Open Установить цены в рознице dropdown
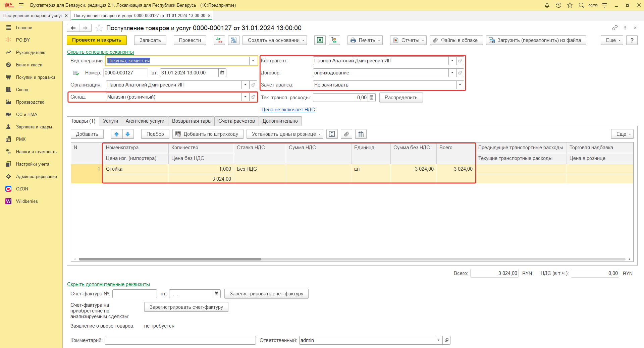644x348 pixels. point(285,134)
